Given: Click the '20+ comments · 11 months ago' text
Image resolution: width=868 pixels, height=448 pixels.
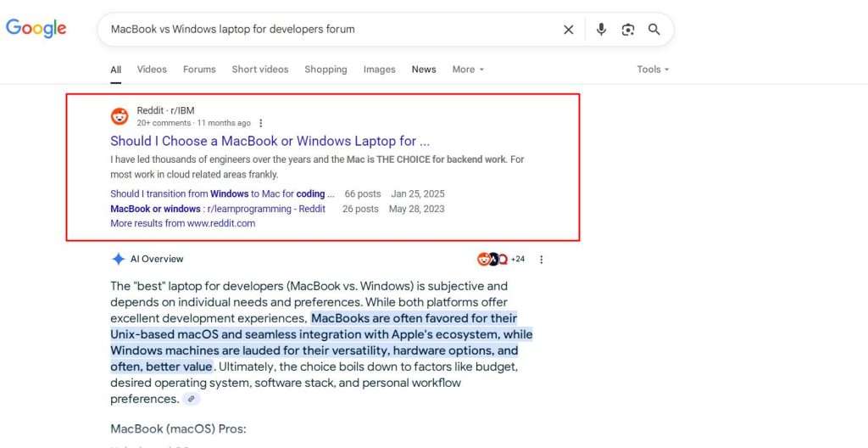Looking at the screenshot, I should (x=194, y=123).
